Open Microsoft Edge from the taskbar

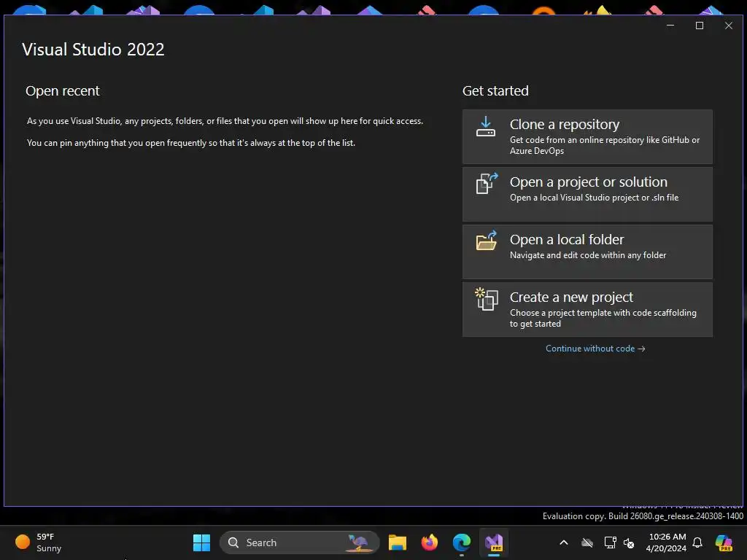tap(462, 542)
